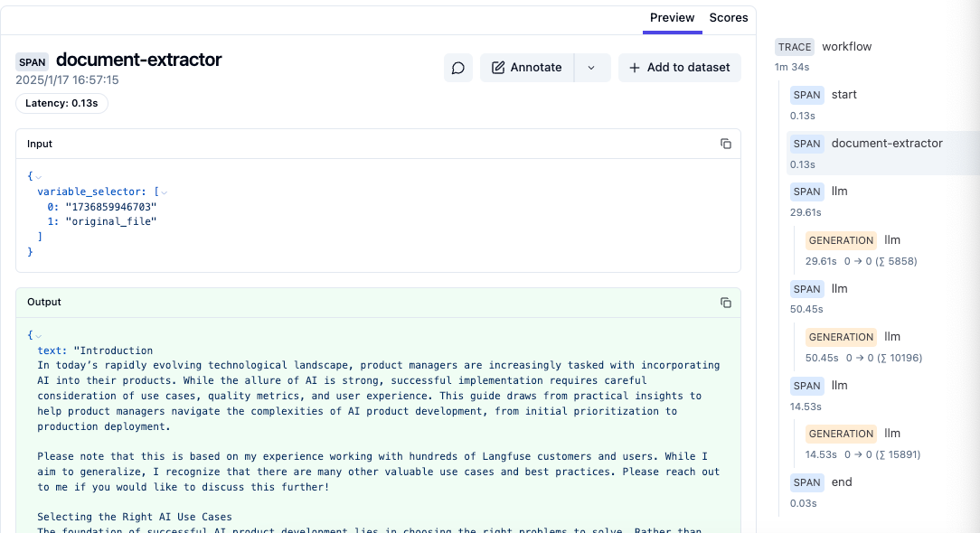Open the llm generation with 5858 tokens
This screenshot has width=980, height=533.
891,240
